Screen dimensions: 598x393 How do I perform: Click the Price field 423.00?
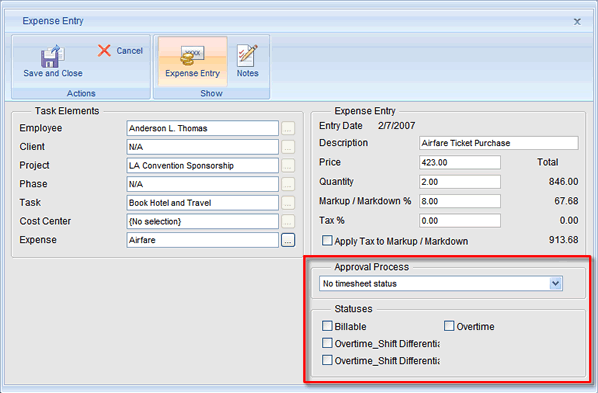click(460, 163)
